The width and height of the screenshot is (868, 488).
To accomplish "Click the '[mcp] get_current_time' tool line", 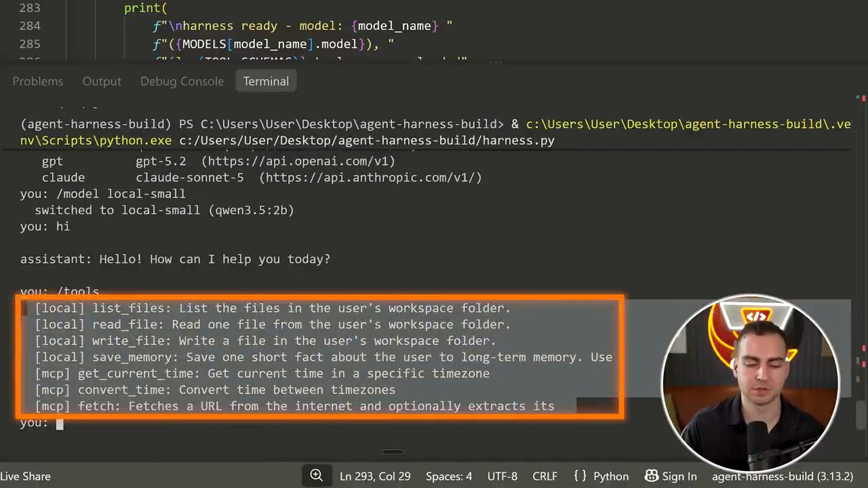I will point(262,373).
